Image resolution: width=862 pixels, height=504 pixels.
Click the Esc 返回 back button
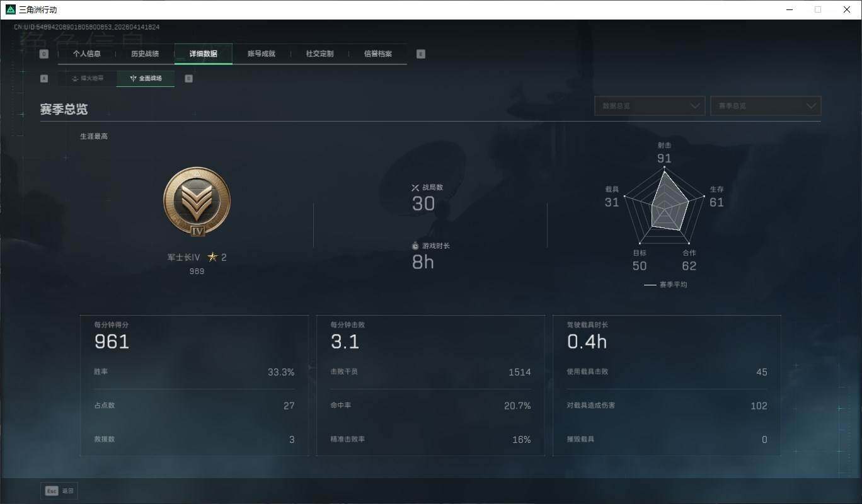[x=59, y=491]
